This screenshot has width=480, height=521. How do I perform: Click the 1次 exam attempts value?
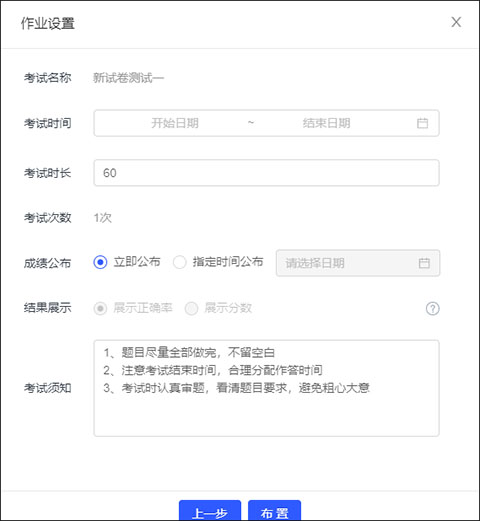(103, 218)
